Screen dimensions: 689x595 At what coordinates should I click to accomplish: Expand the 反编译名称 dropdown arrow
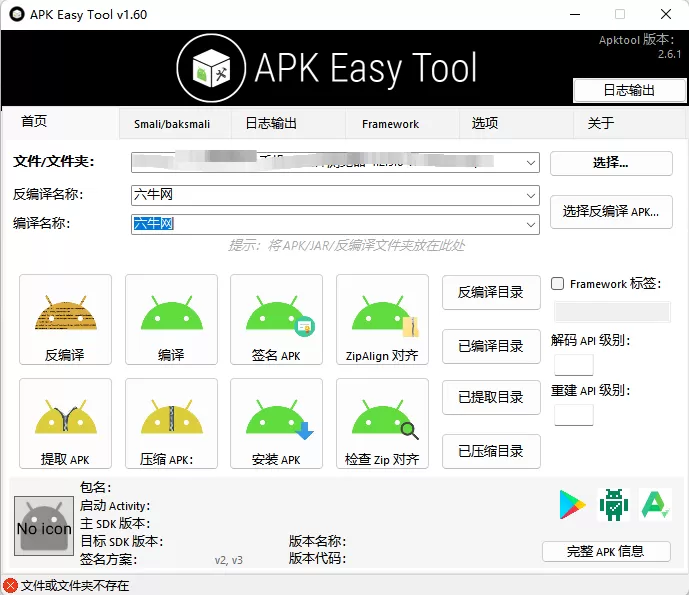click(x=531, y=195)
